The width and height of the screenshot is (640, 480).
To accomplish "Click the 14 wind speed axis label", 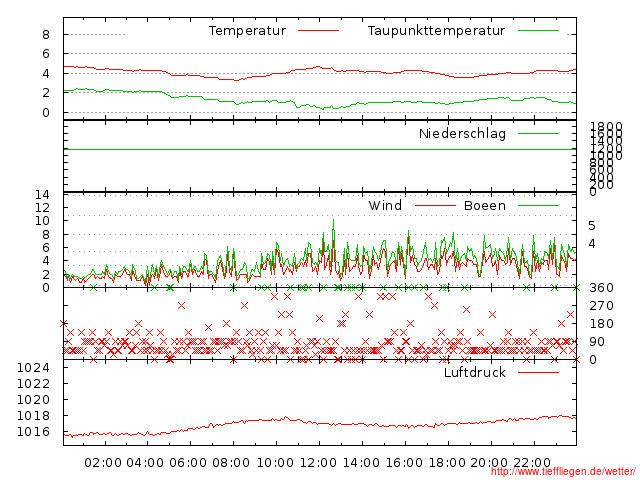I will [x=42, y=195].
